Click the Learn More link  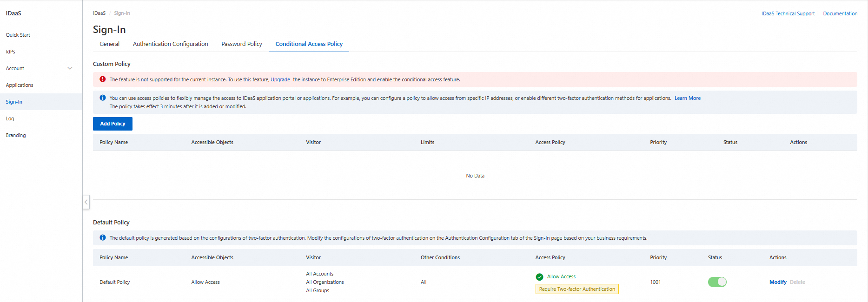pos(688,98)
